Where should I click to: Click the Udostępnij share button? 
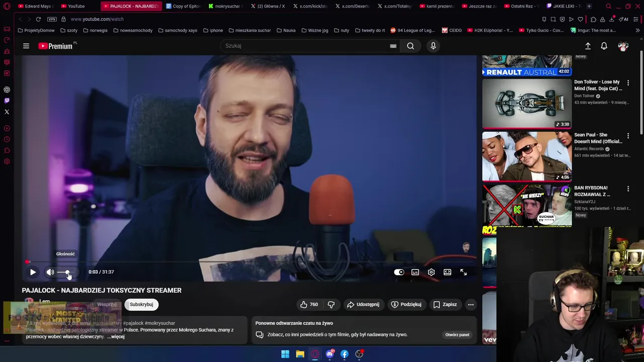pos(363,304)
